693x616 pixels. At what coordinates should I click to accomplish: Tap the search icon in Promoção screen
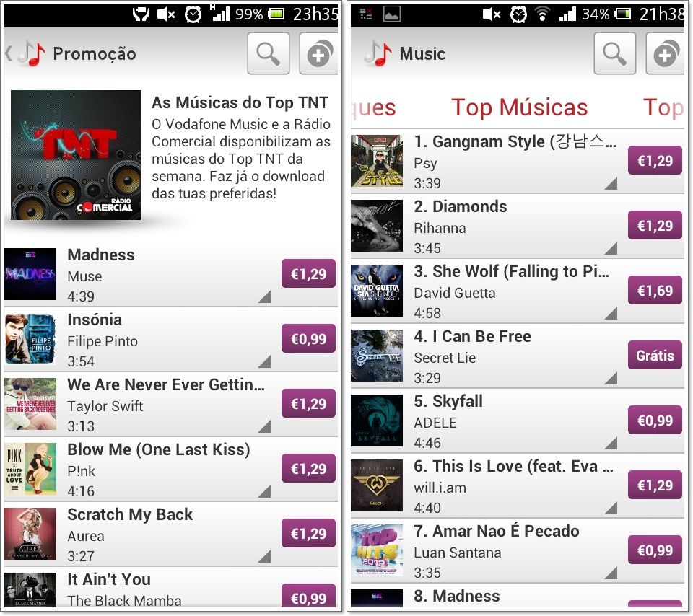pos(269,53)
